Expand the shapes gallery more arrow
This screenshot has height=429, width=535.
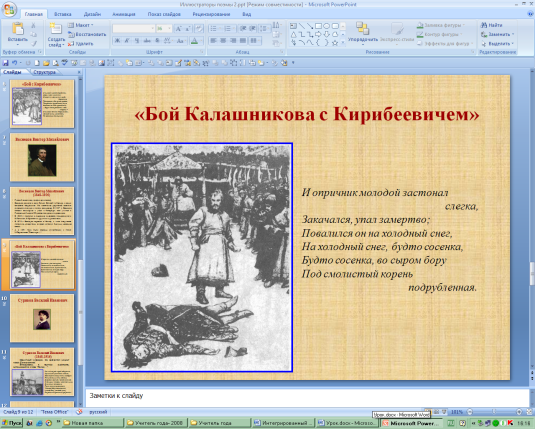[343, 43]
